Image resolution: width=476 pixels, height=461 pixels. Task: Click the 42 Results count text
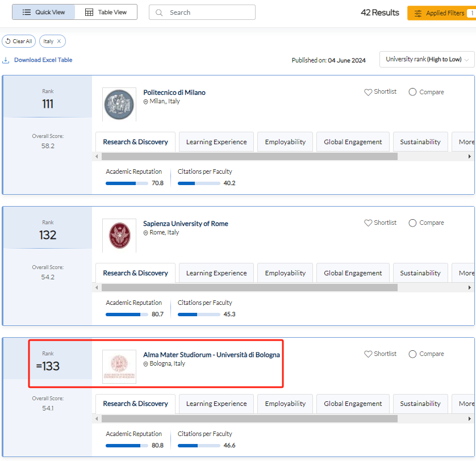click(x=380, y=12)
